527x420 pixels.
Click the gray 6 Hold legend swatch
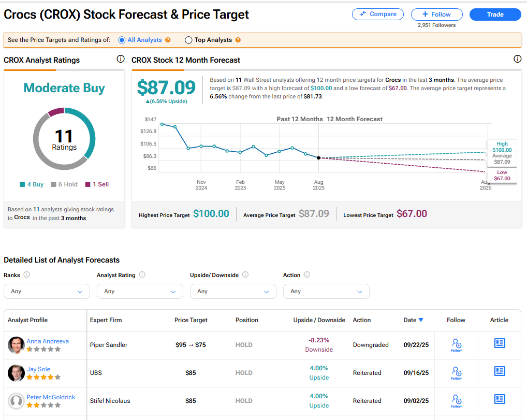(x=53, y=184)
